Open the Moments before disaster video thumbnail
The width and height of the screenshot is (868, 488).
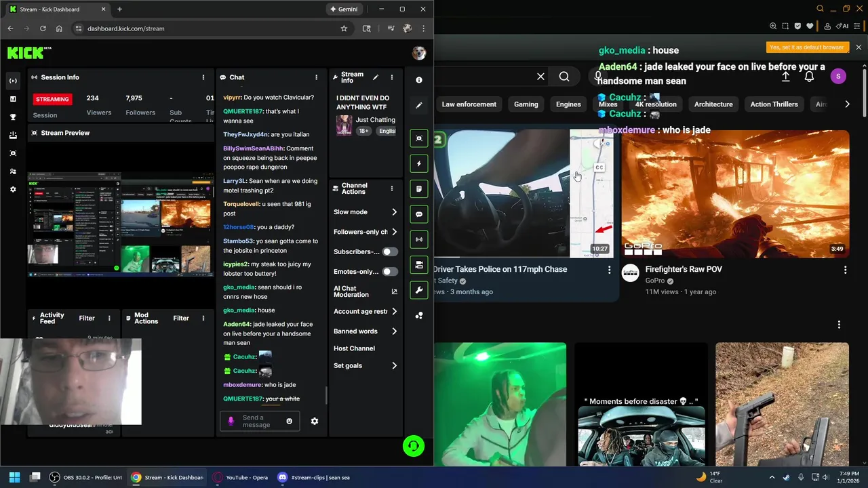pyautogui.click(x=641, y=404)
